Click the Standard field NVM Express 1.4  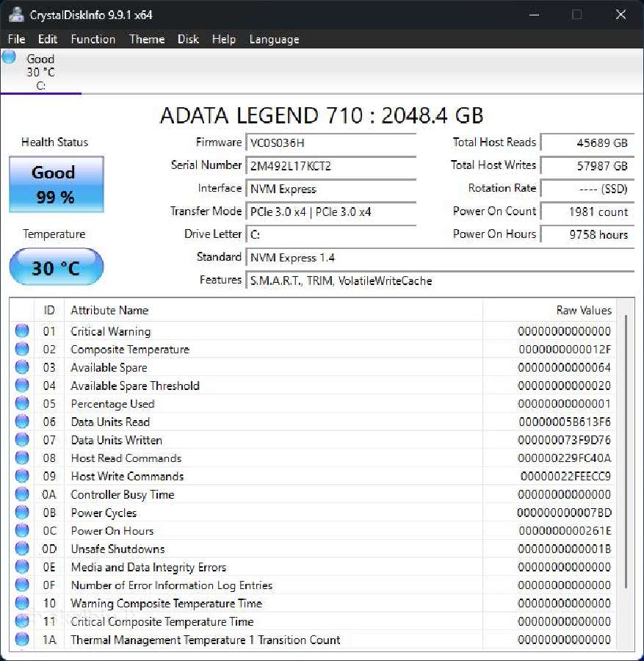pos(440,257)
